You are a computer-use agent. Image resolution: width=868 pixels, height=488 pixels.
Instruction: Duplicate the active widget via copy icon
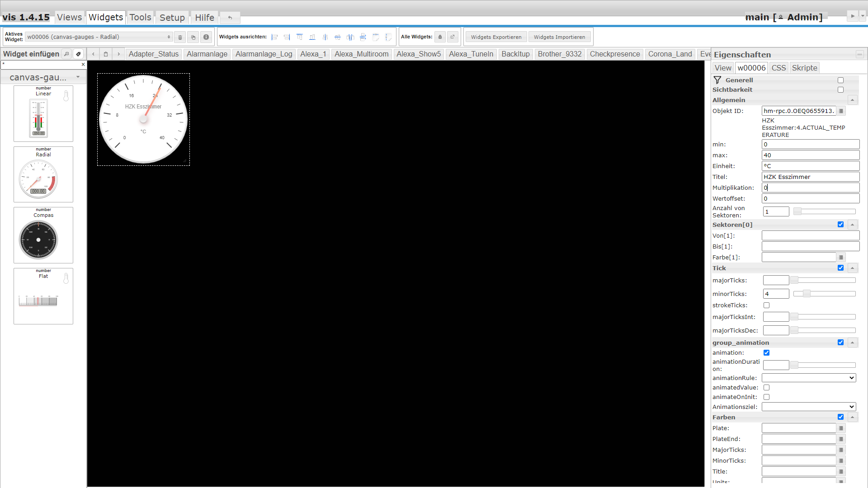(193, 37)
